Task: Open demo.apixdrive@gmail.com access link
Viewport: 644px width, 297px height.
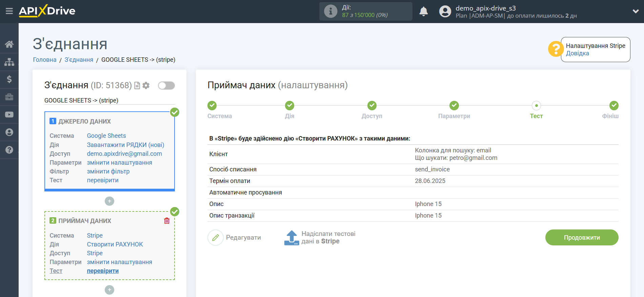Action: (124, 154)
